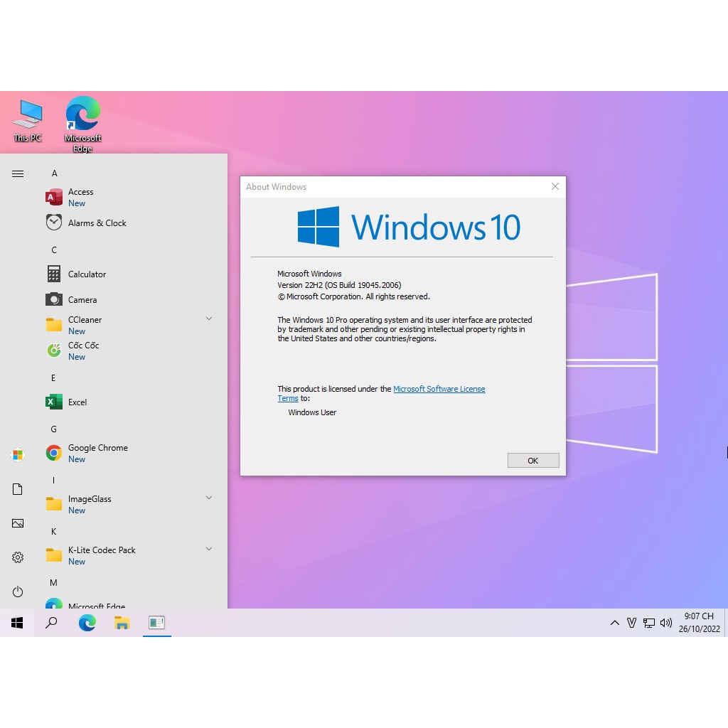Launch Alarms & Clock from the app list
Image resolution: width=728 pixels, height=728 pixels.
(97, 223)
